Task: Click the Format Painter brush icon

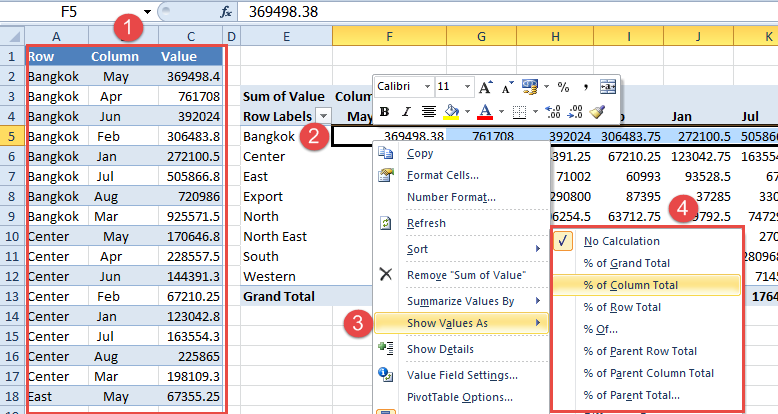Action: coord(597,111)
